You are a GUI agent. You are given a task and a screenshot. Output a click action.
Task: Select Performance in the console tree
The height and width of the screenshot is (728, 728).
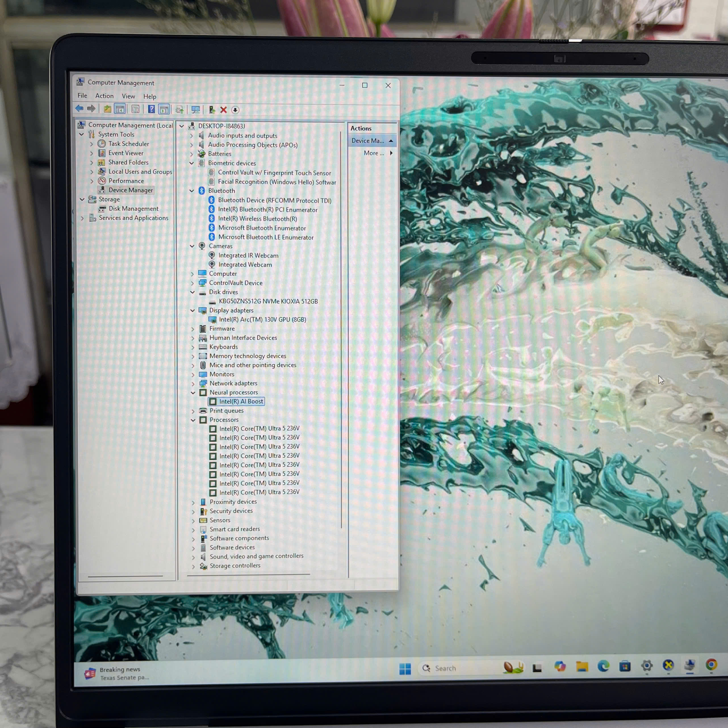126,181
